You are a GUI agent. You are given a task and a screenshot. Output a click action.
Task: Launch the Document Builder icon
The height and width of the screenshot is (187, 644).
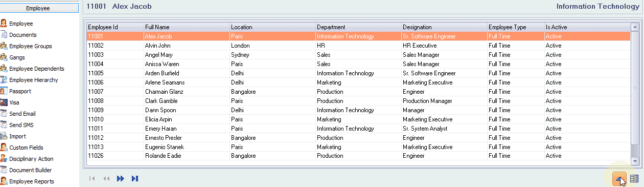[x=4, y=170]
